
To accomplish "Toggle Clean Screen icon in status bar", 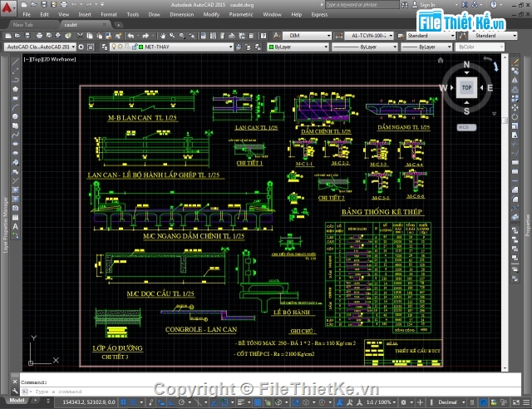I will coord(515,402).
